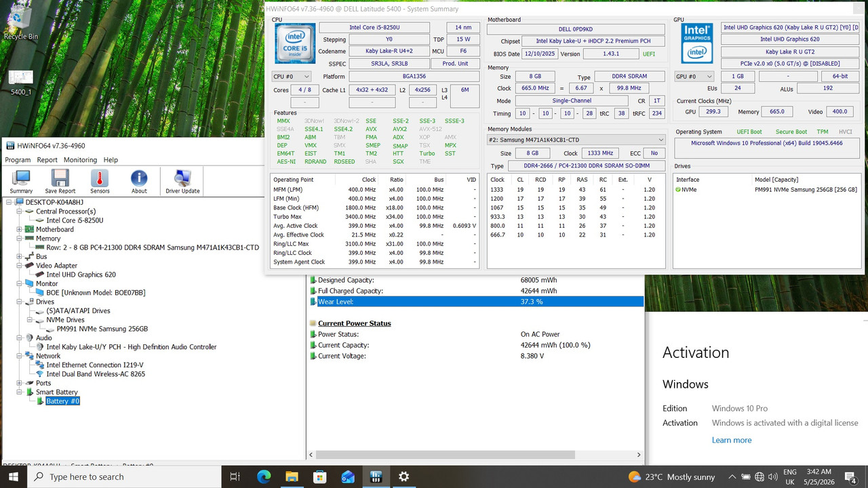Collapse the Network node in the tree
The width and height of the screenshot is (868, 488).
click(20, 356)
